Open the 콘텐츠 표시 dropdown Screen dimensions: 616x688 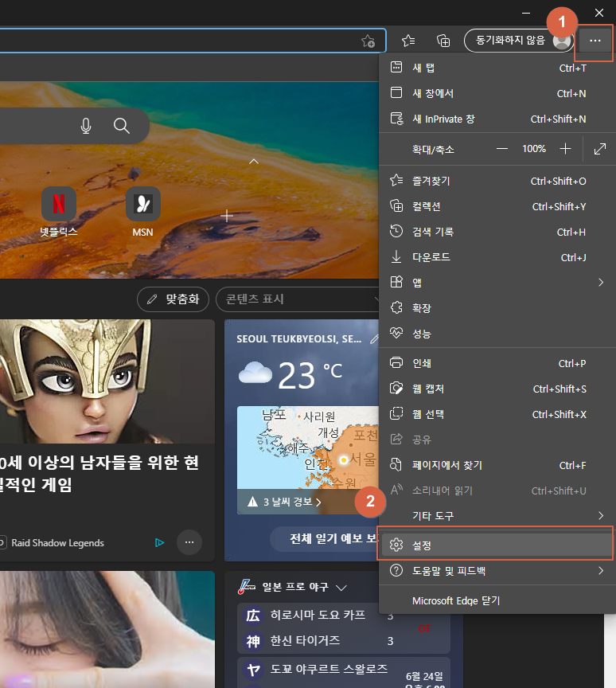(x=298, y=299)
